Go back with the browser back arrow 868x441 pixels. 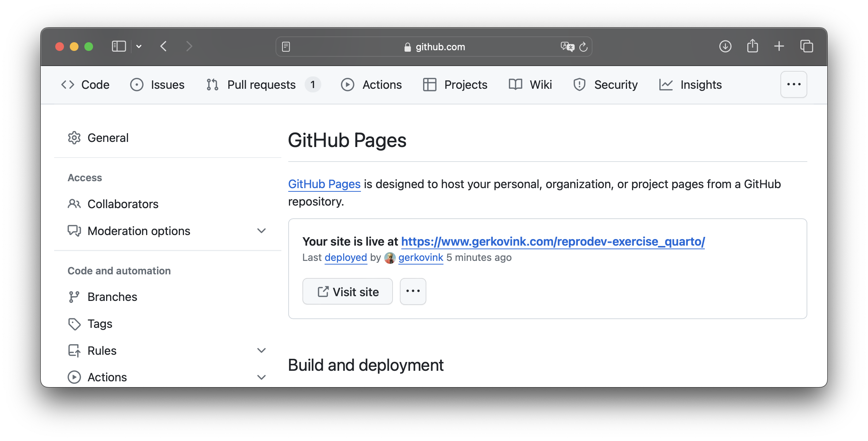pos(164,46)
